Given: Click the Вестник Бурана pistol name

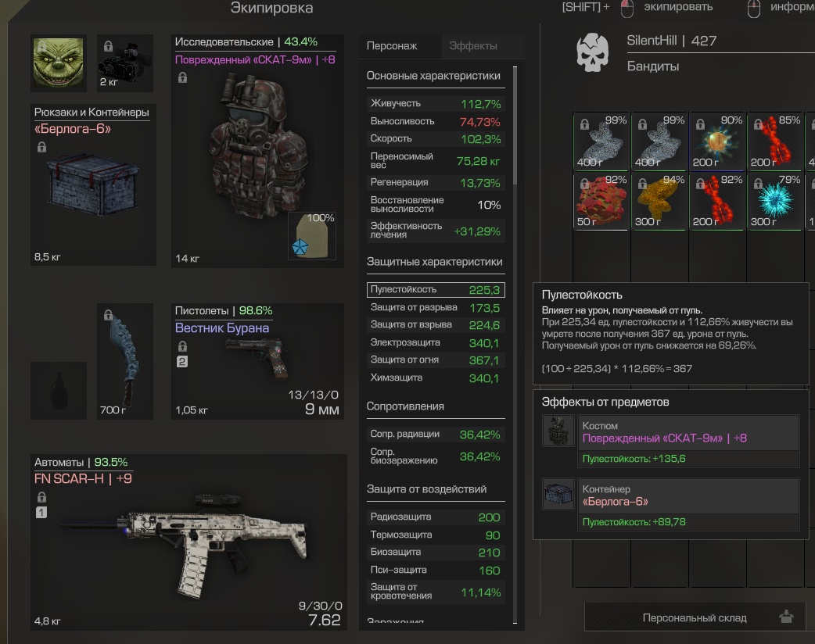Looking at the screenshot, I should (222, 327).
